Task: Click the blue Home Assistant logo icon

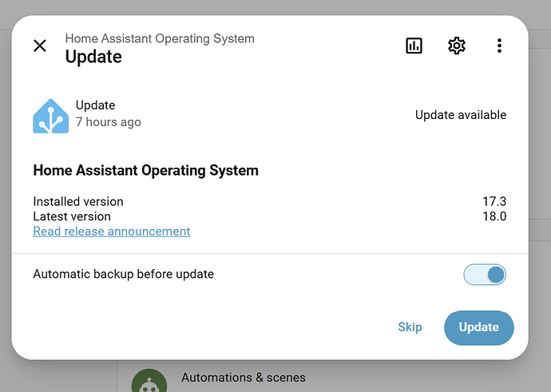Action: pos(50,116)
